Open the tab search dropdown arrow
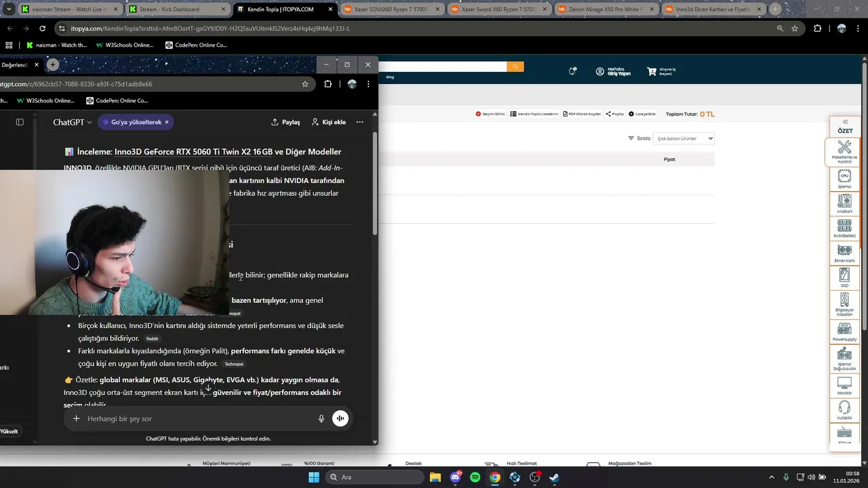The image size is (868, 488). (9, 9)
